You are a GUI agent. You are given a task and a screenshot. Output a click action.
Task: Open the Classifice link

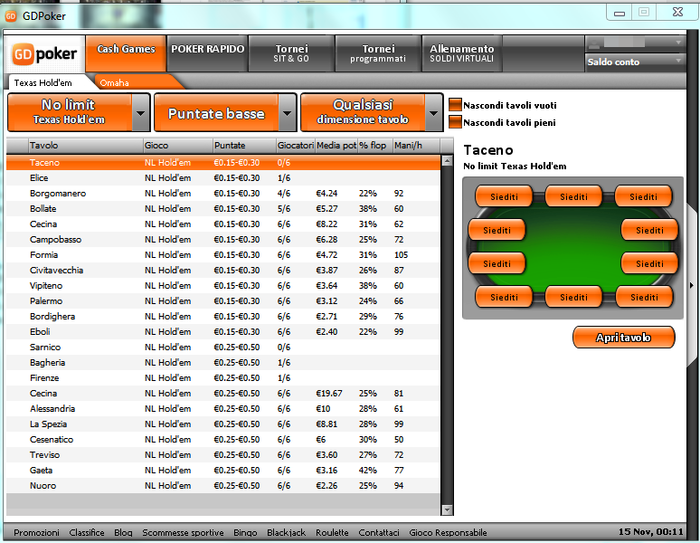(x=87, y=532)
